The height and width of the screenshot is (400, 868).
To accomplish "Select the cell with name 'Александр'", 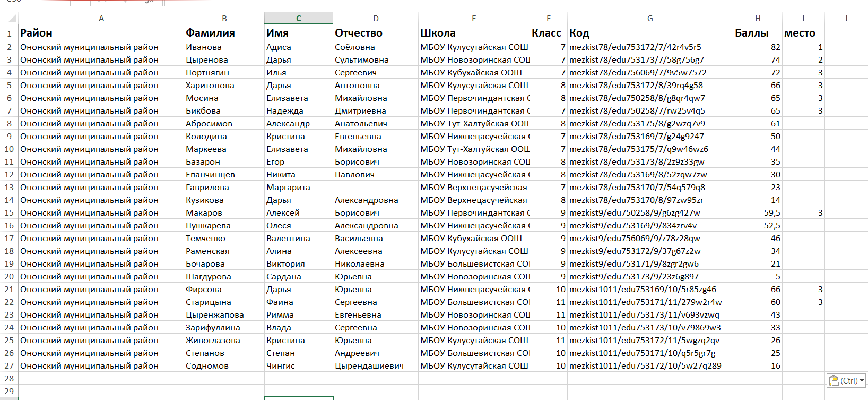I will tap(299, 123).
